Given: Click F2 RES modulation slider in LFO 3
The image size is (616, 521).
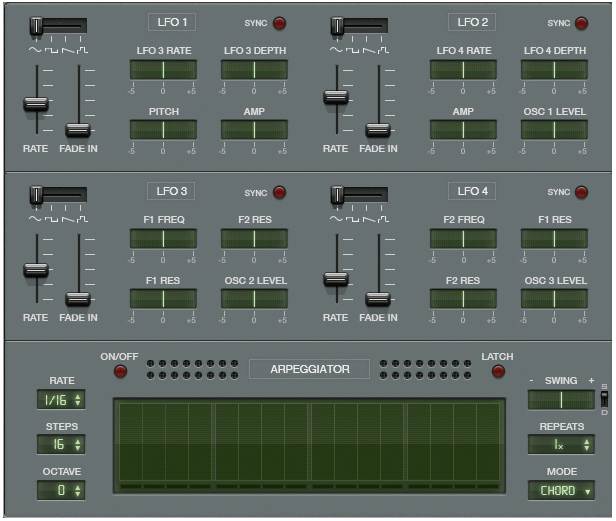Looking at the screenshot, I should click(x=255, y=239).
